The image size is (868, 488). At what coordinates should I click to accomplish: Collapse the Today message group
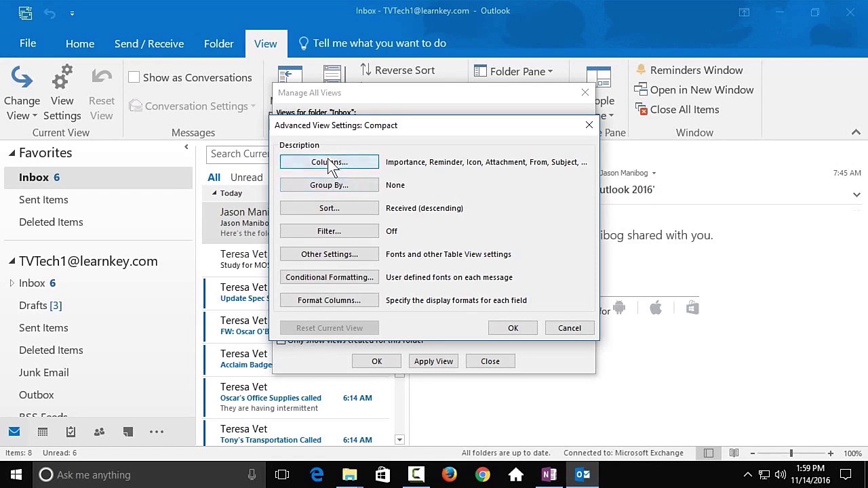(214, 193)
